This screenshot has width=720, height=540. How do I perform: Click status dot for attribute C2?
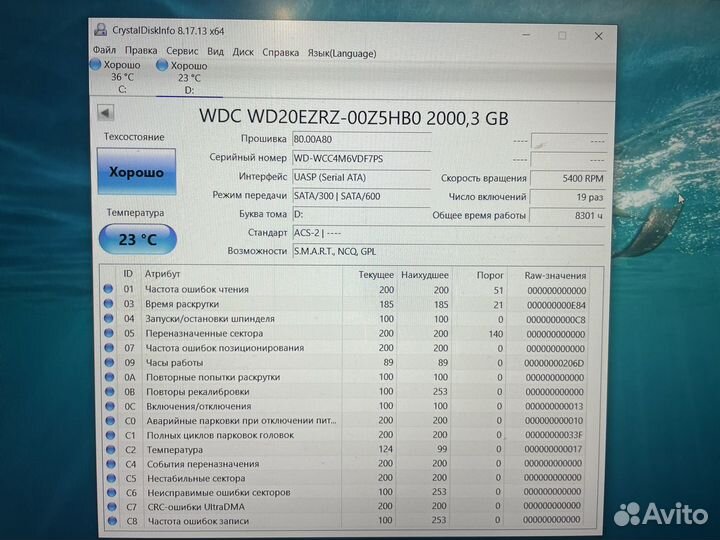click(x=111, y=450)
